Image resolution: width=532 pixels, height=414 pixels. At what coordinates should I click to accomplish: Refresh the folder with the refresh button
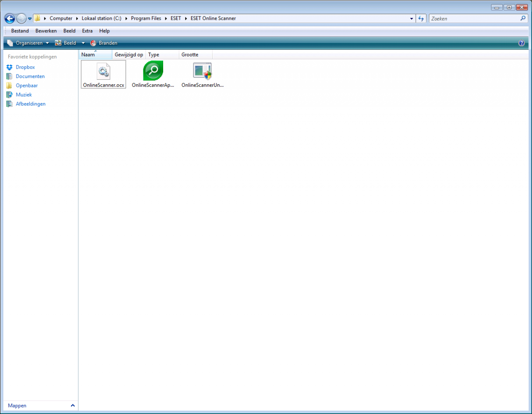(421, 19)
